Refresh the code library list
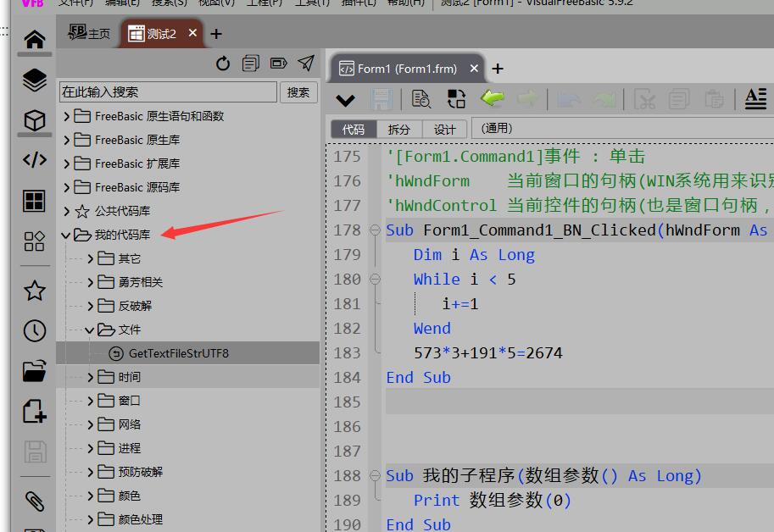This screenshot has width=774, height=532. pos(223,63)
